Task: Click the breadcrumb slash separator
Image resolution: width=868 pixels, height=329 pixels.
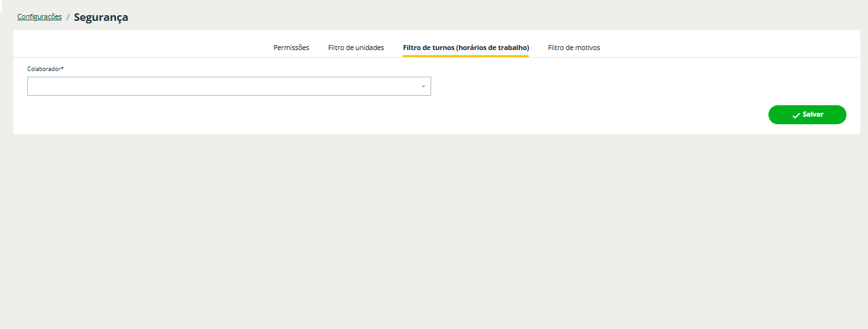Action: [x=68, y=18]
